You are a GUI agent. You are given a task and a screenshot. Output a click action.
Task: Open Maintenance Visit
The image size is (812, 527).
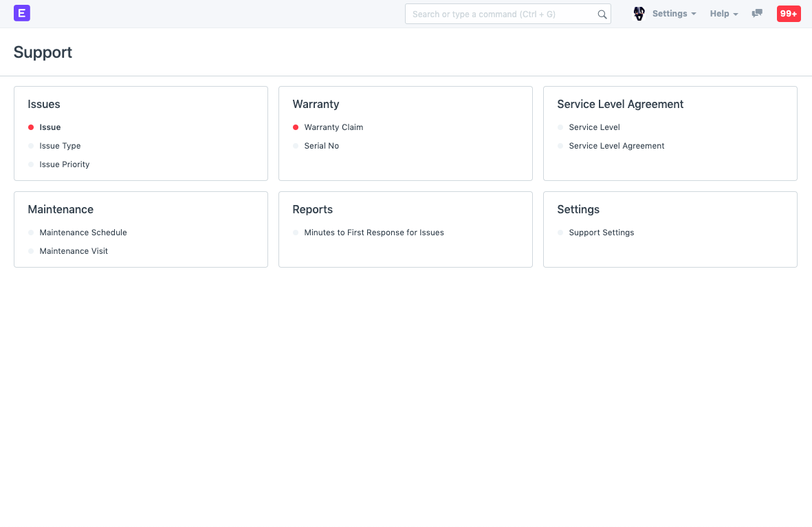coord(74,251)
